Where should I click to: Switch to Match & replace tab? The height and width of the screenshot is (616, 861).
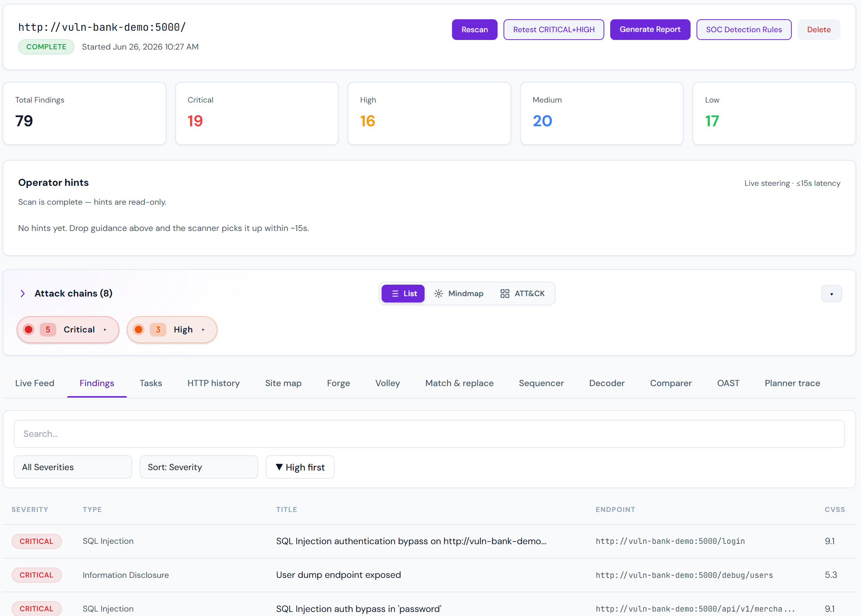click(x=459, y=383)
